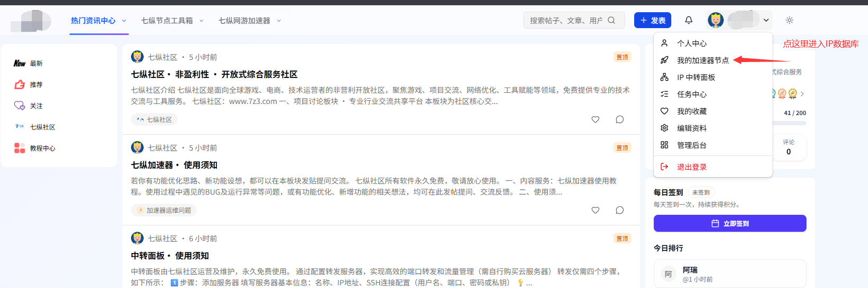Choose IP 中转面板 menu item
The height and width of the screenshot is (288, 868).
pos(713,77)
